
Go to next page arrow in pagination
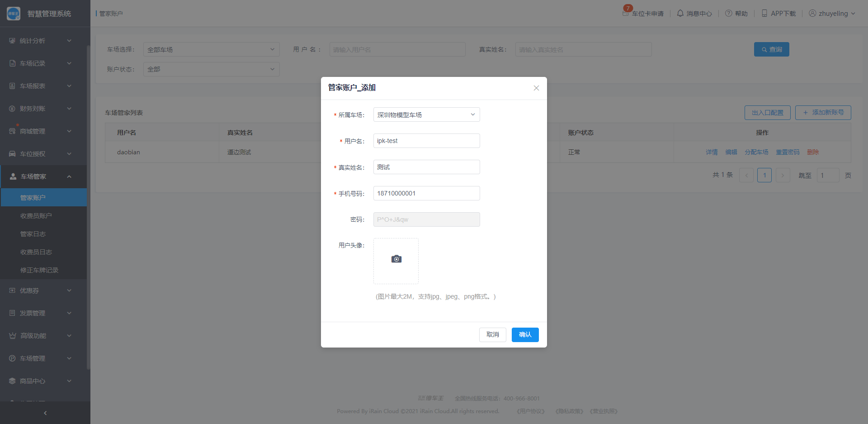click(783, 175)
